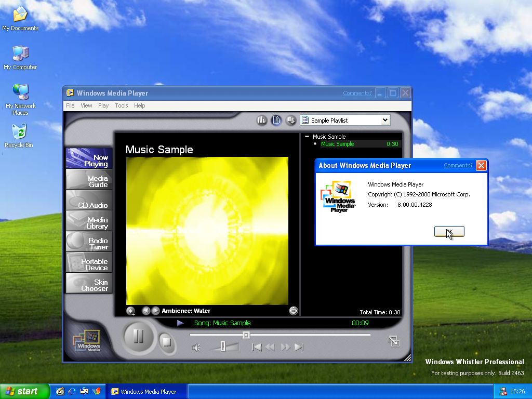Skip to the next track
Viewport: 532px width, 399px height.
(299, 348)
